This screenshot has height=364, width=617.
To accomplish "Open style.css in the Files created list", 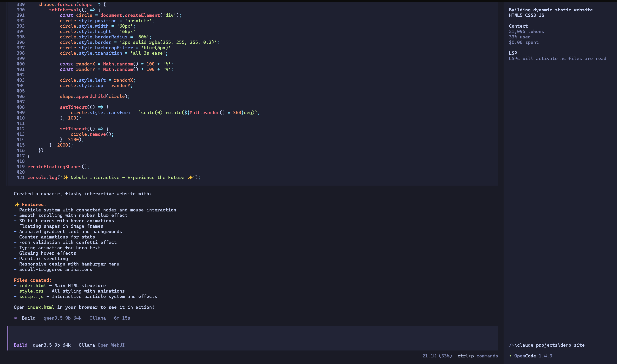I will click(31, 291).
